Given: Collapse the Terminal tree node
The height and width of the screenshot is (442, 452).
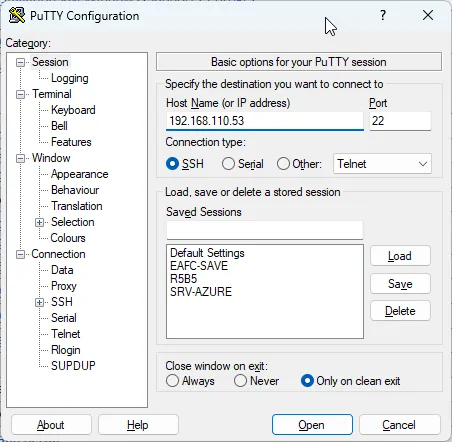Looking at the screenshot, I should tap(21, 94).
